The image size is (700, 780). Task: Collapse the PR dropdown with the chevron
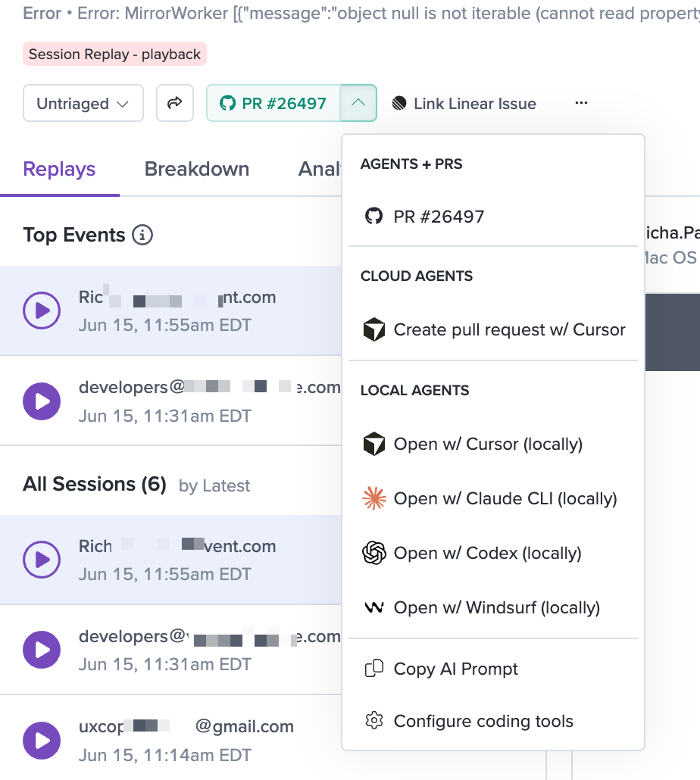(x=358, y=103)
